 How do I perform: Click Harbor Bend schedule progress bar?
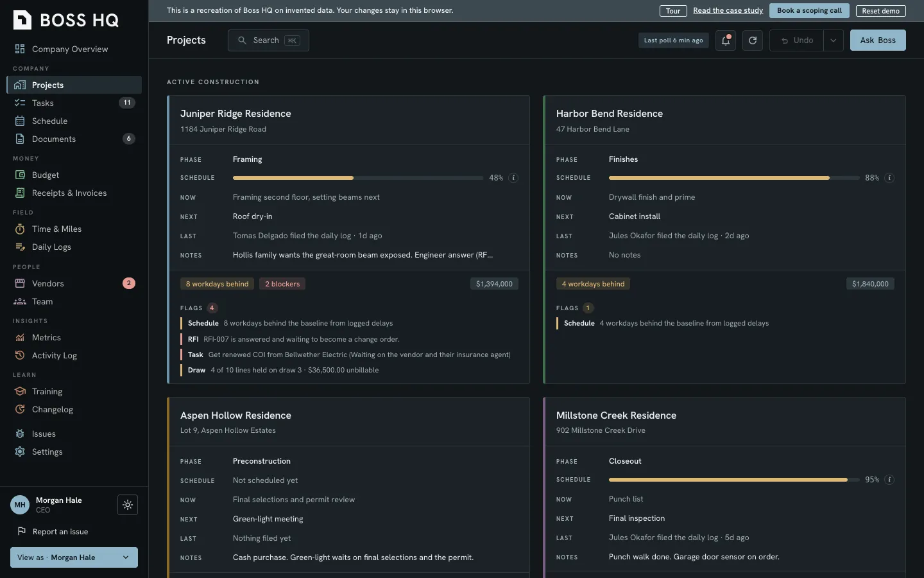tap(734, 178)
